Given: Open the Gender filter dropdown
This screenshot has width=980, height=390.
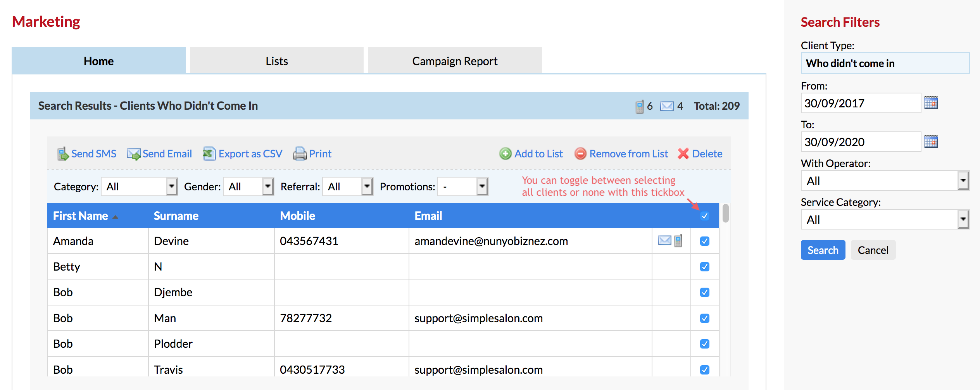Looking at the screenshot, I should click(x=248, y=186).
